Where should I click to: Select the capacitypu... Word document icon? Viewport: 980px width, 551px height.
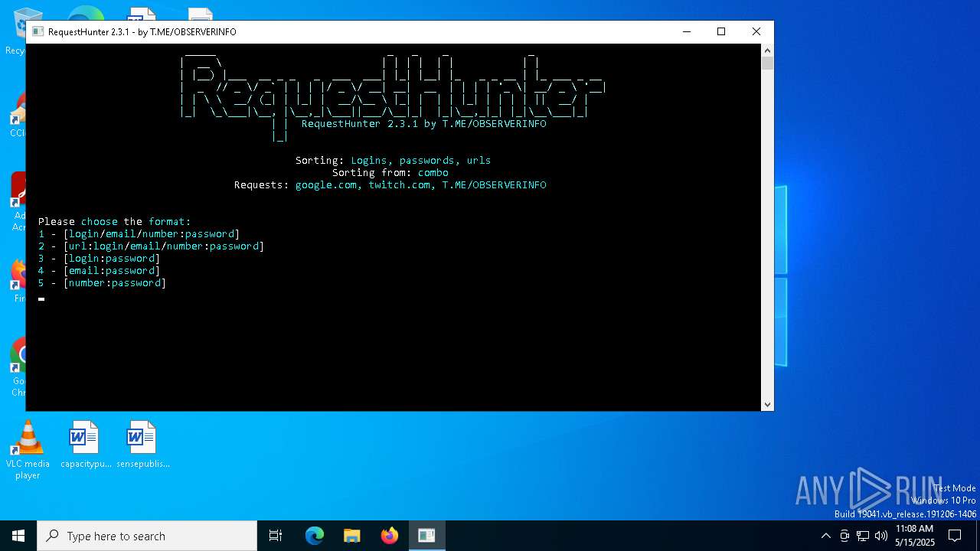86,445
